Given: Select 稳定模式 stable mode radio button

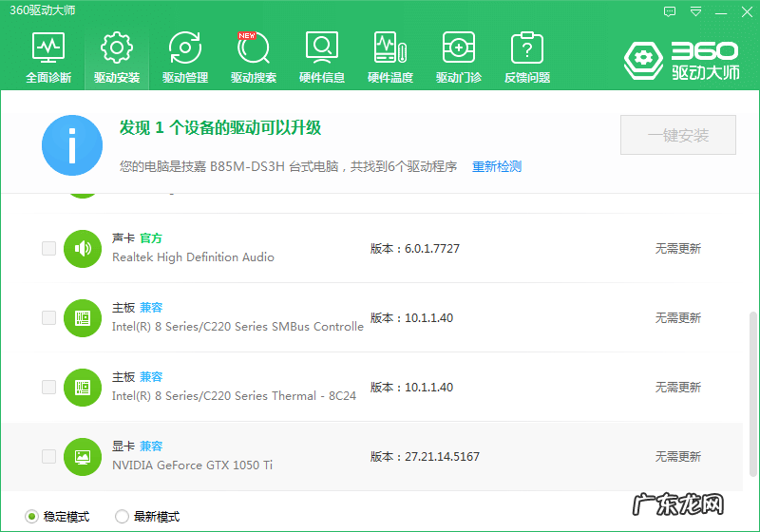Looking at the screenshot, I should [31, 517].
